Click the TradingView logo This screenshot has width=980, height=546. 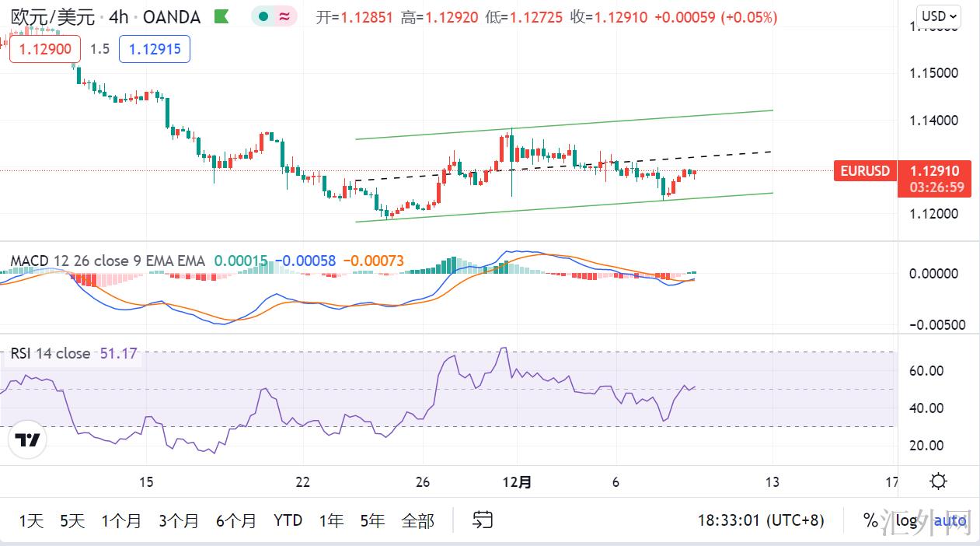29,440
